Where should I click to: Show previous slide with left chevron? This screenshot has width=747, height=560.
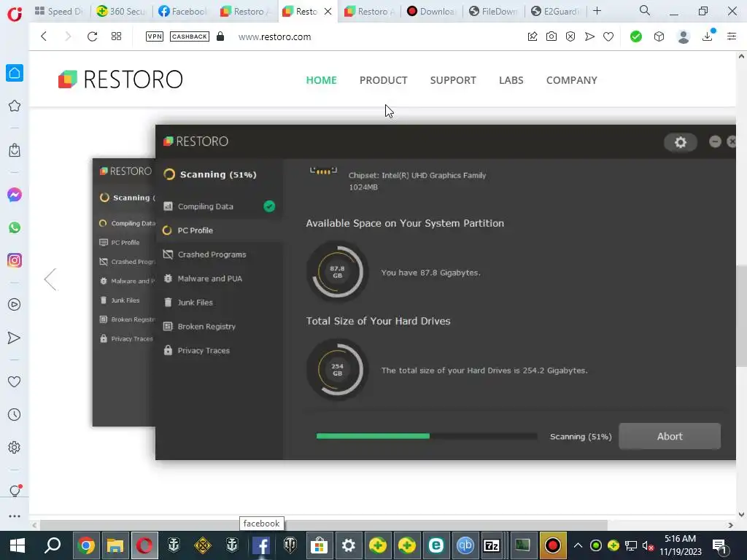50,279
